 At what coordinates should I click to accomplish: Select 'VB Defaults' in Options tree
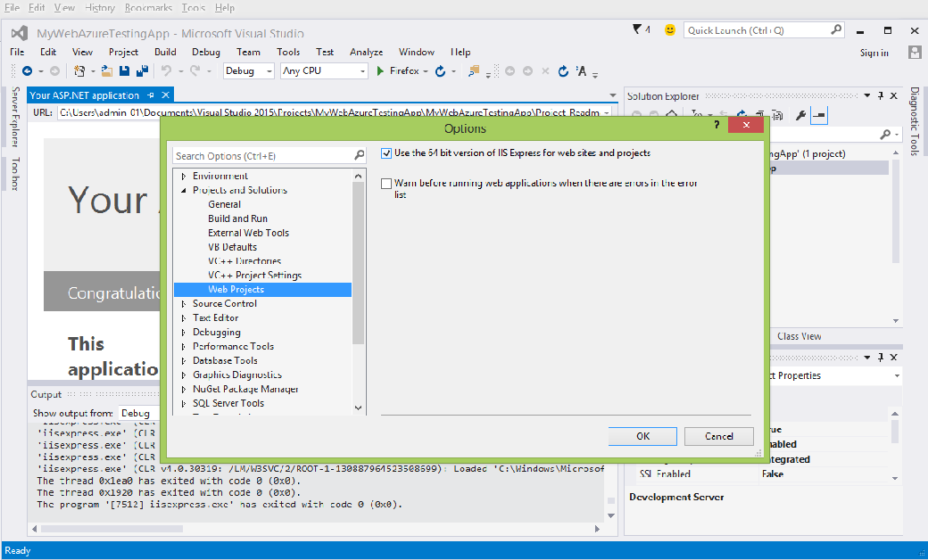point(233,247)
